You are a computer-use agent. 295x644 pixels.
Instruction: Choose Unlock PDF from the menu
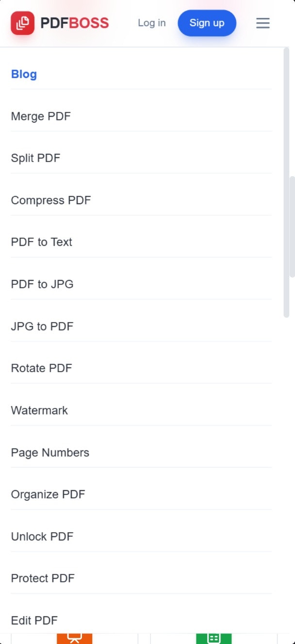click(x=42, y=536)
